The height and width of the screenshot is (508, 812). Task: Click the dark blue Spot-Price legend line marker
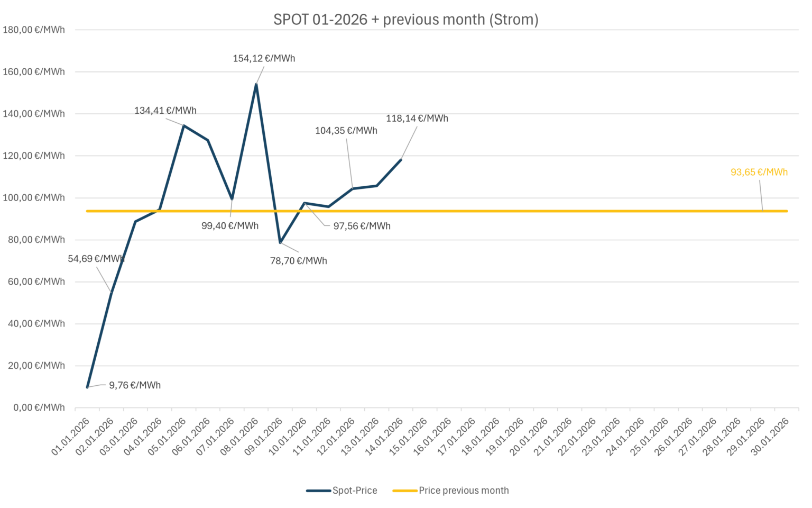click(x=318, y=491)
